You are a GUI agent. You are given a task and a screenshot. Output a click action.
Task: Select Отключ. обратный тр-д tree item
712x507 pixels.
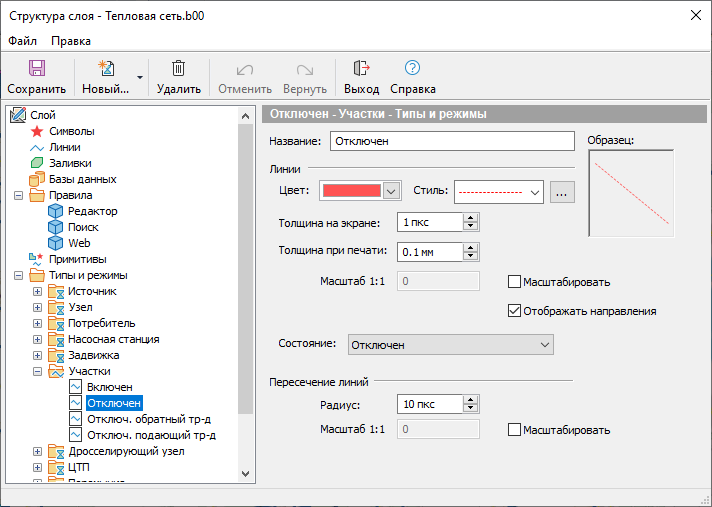click(148, 419)
